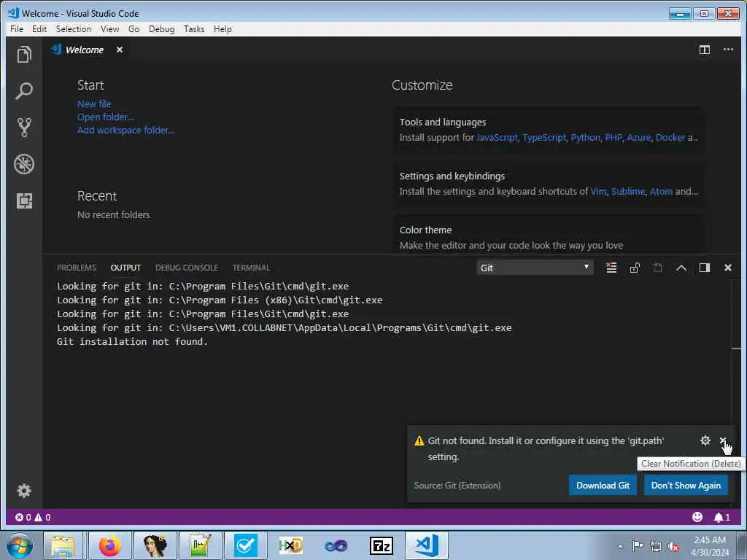
Task: Open the Go menu
Action: [134, 29]
